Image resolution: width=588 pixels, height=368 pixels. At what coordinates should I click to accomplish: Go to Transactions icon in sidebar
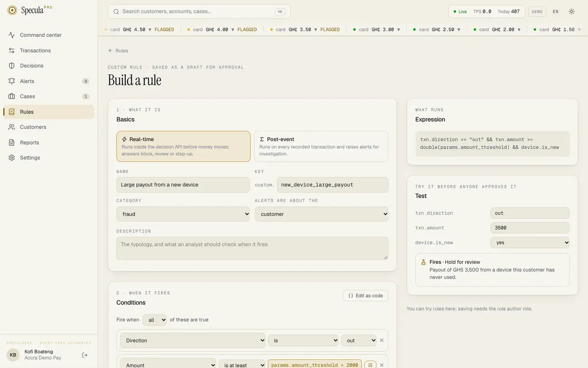(12, 51)
